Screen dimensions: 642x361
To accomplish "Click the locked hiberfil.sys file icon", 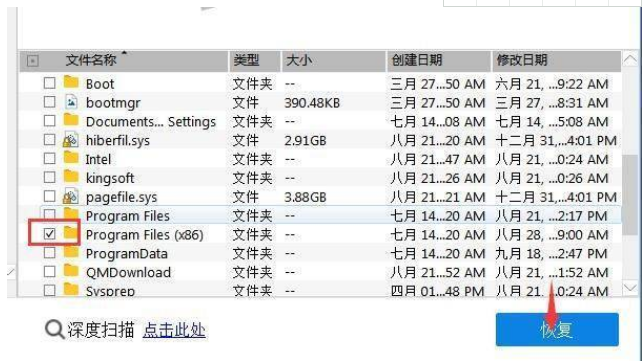I will click(x=70, y=140).
